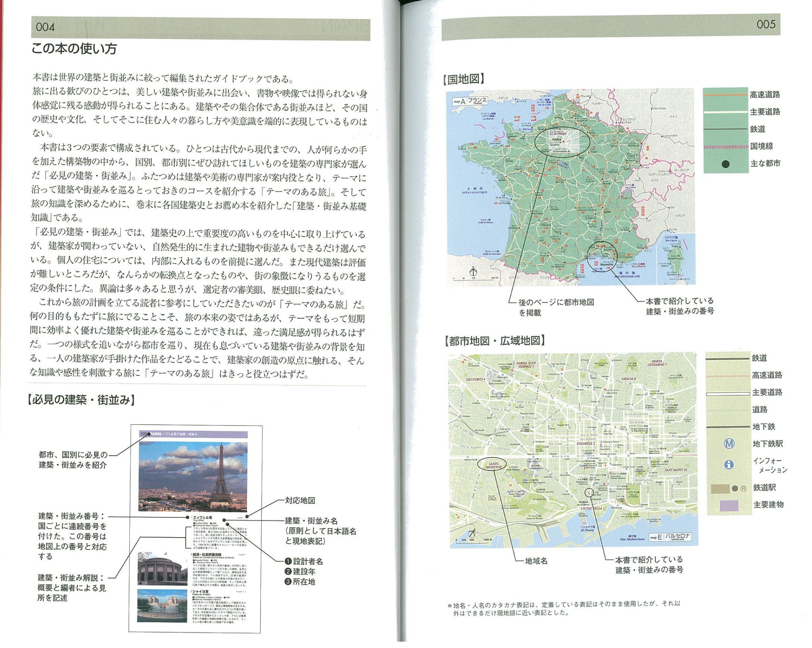
Task: Click the katakana footnote starting ＊地名・人名
Action: [x=563, y=608]
